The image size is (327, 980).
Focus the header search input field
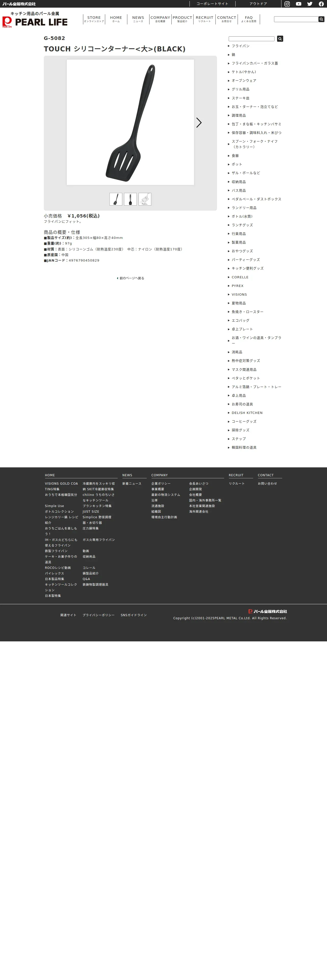pos(296,19)
